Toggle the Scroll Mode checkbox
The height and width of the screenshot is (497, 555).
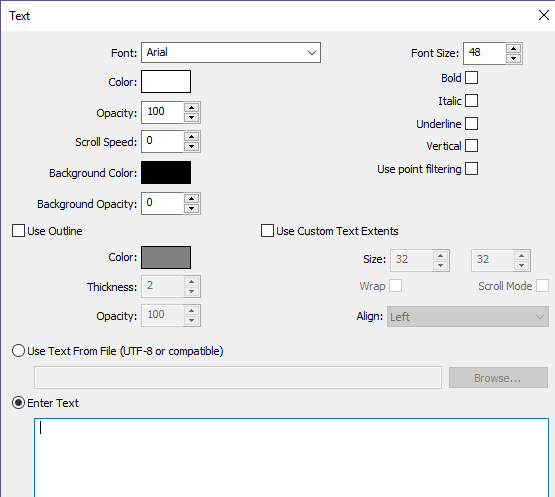coord(542,285)
